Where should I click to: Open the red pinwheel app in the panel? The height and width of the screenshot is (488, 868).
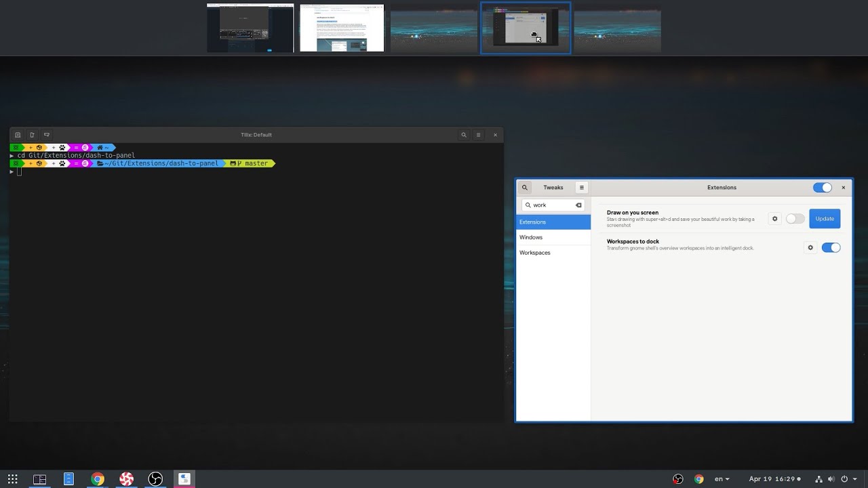click(x=126, y=479)
